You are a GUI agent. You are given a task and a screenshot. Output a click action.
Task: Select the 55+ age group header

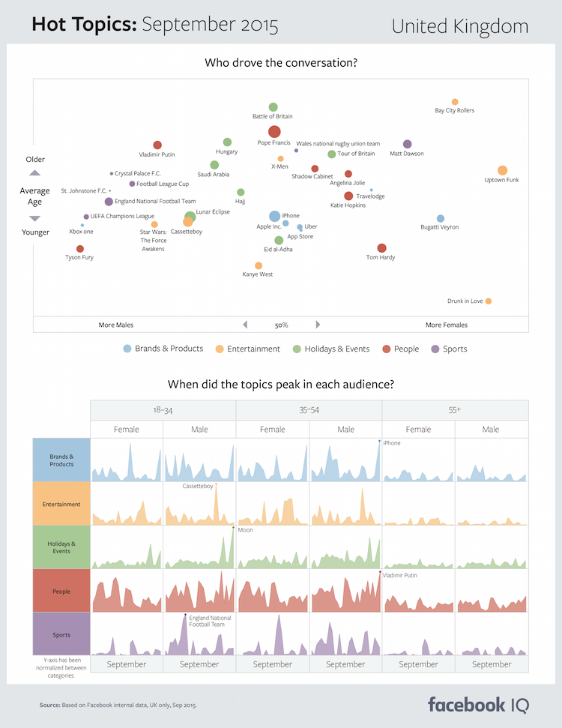(x=455, y=410)
